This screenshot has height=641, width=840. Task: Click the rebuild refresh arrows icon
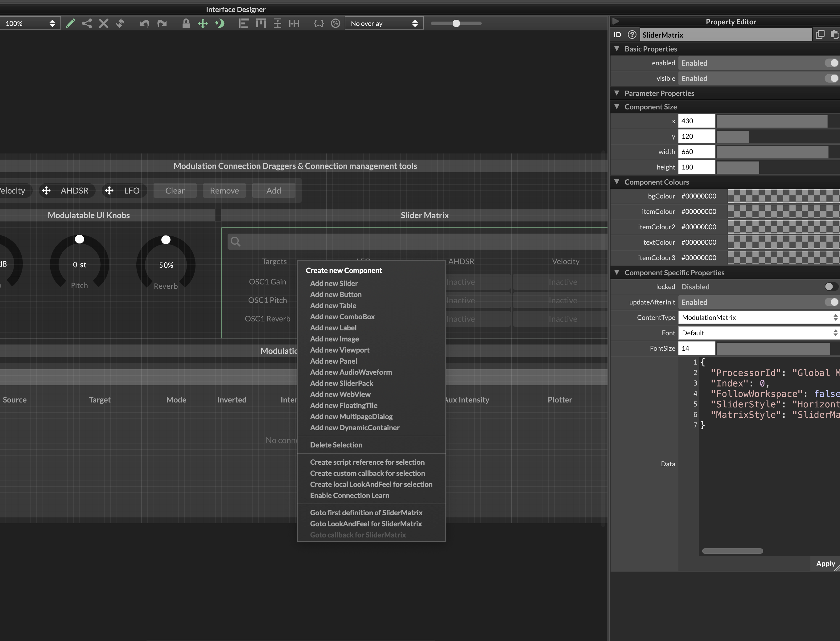point(120,23)
